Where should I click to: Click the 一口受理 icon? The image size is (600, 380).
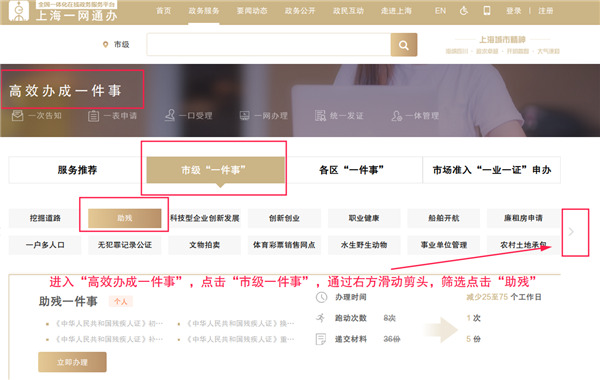(x=170, y=115)
